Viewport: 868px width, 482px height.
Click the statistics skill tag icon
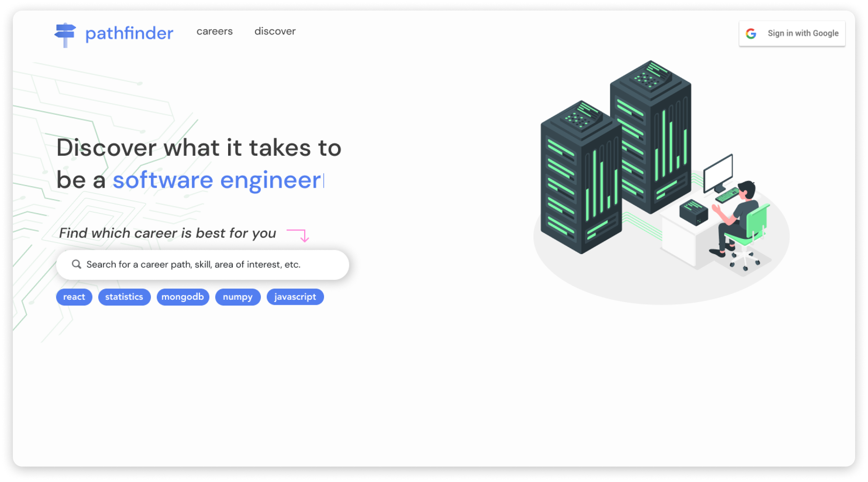click(x=123, y=297)
